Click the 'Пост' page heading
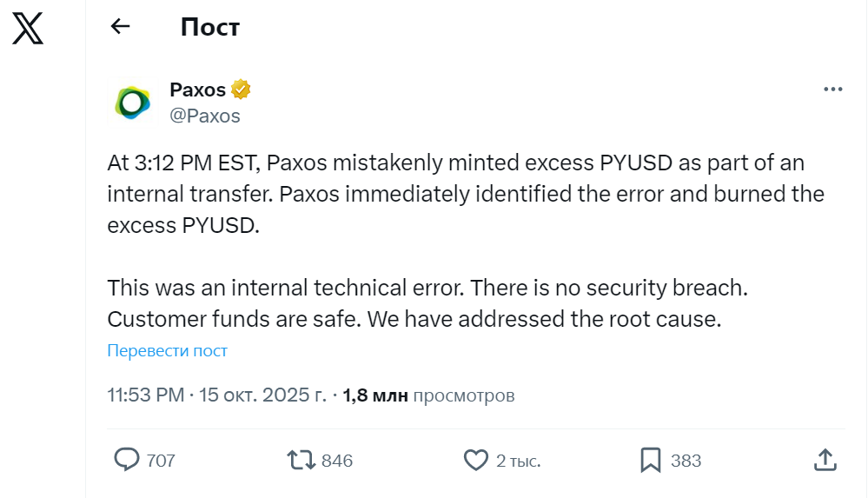Image resolution: width=868 pixels, height=498 pixels. [x=209, y=27]
